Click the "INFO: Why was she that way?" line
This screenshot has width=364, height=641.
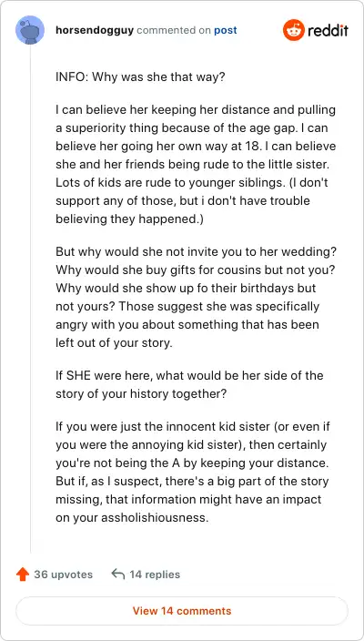[x=140, y=77]
